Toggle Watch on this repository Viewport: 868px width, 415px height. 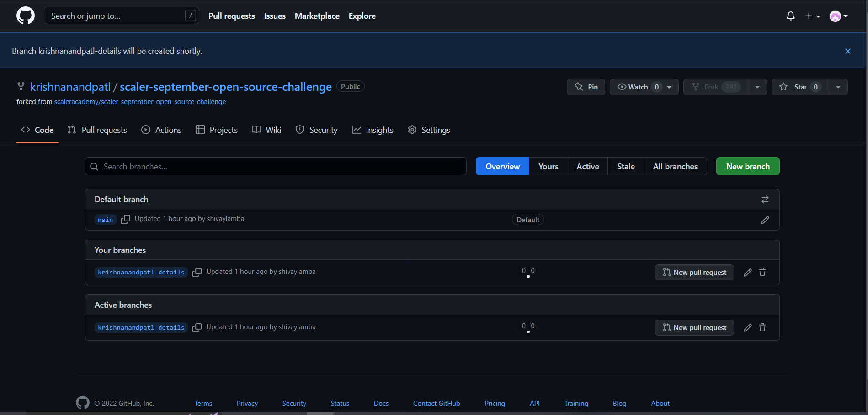(x=638, y=87)
